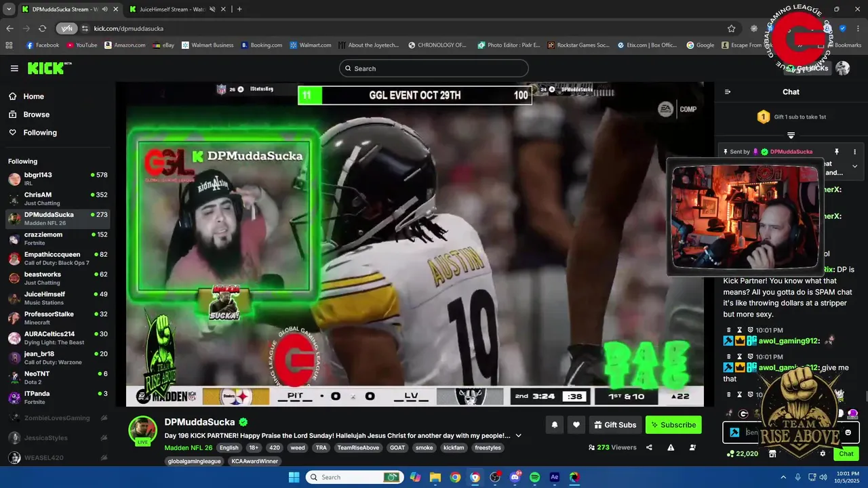Open chat settings gear icon
Image resolution: width=868 pixels, height=488 pixels.
point(823,453)
